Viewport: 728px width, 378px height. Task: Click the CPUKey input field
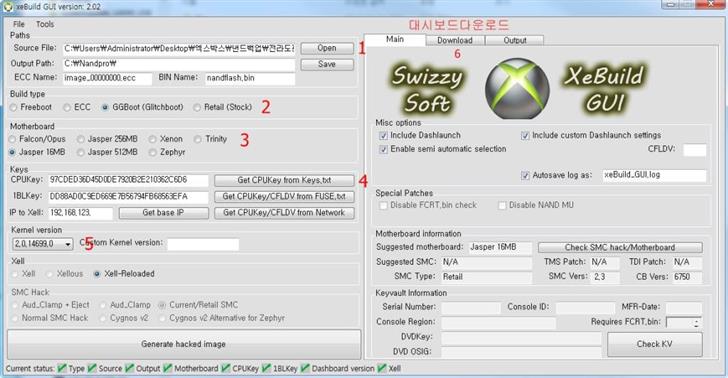pyautogui.click(x=128, y=180)
